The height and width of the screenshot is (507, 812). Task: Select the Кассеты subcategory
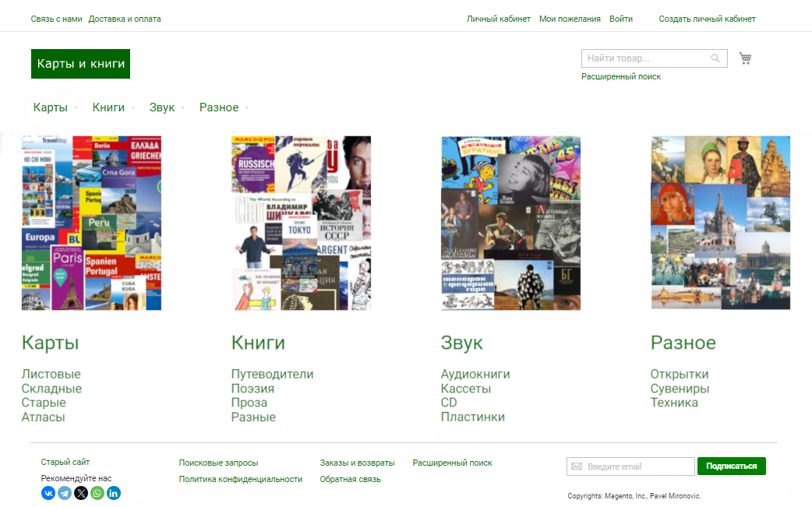click(x=465, y=389)
